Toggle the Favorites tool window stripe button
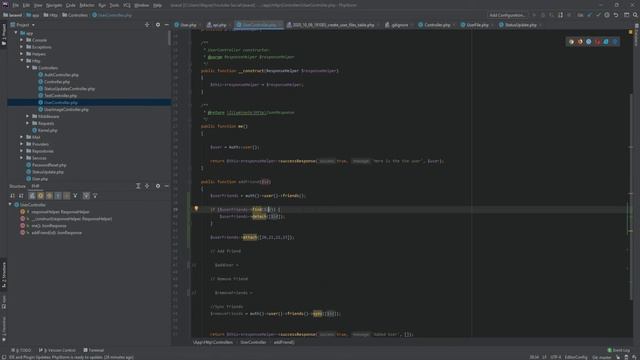The image size is (640, 360). tap(4, 330)
